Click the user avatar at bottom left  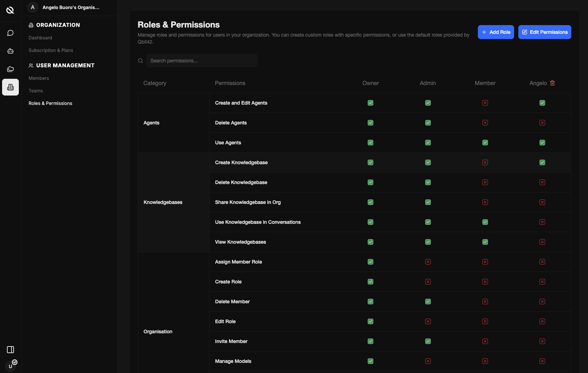10,366
